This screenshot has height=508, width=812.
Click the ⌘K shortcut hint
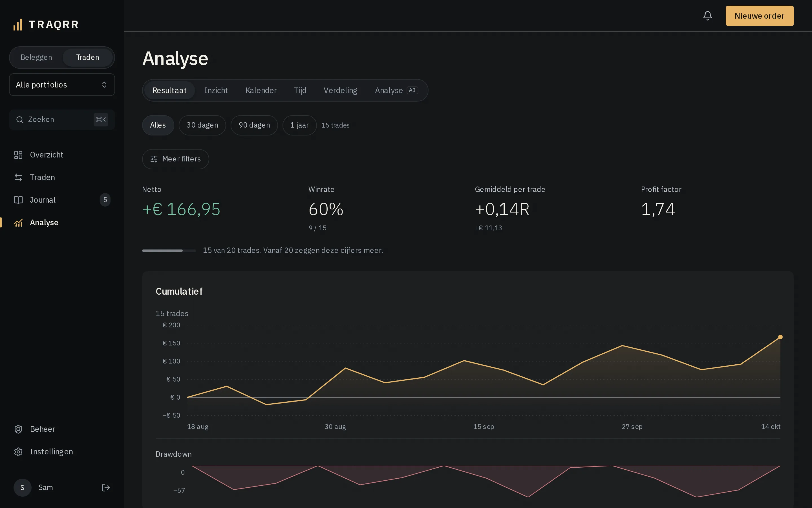tap(101, 120)
